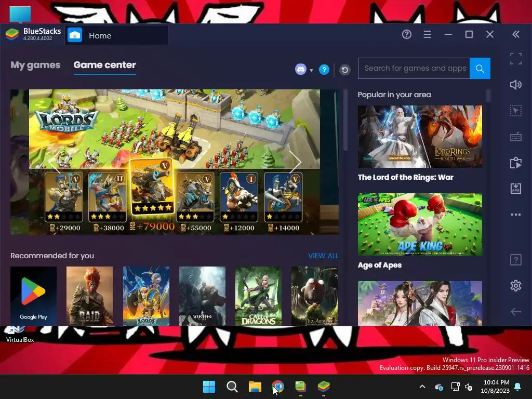Click the main content vertical scrollbar
The image size is (532, 399).
point(345,120)
